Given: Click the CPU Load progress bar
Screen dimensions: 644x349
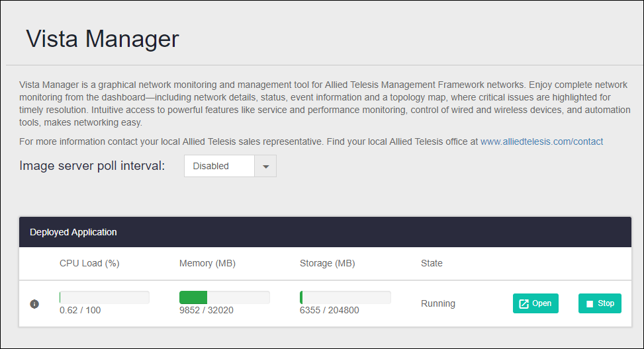Looking at the screenshot, I should (x=104, y=297).
